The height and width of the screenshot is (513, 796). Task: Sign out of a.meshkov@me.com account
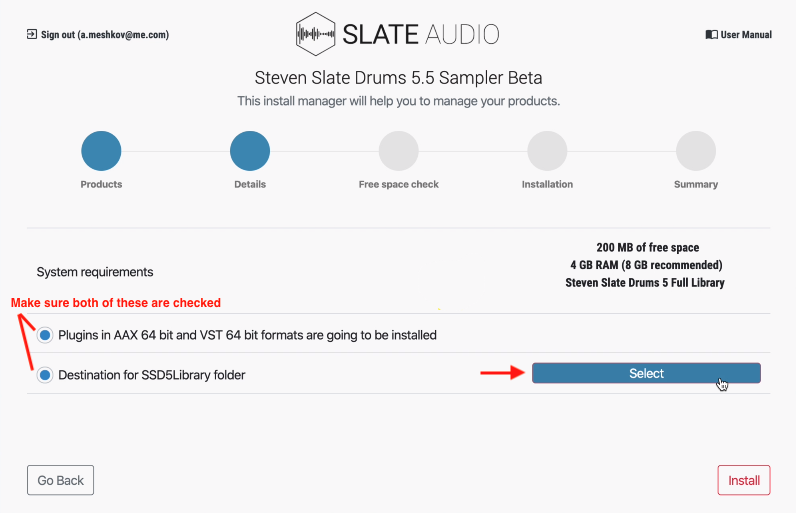[x=104, y=35]
